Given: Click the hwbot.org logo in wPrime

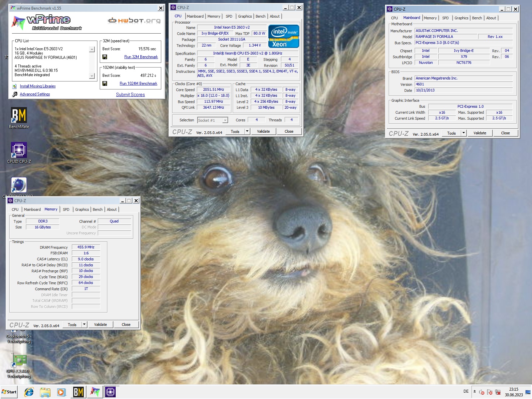Looking at the screenshot, I should (x=134, y=21).
